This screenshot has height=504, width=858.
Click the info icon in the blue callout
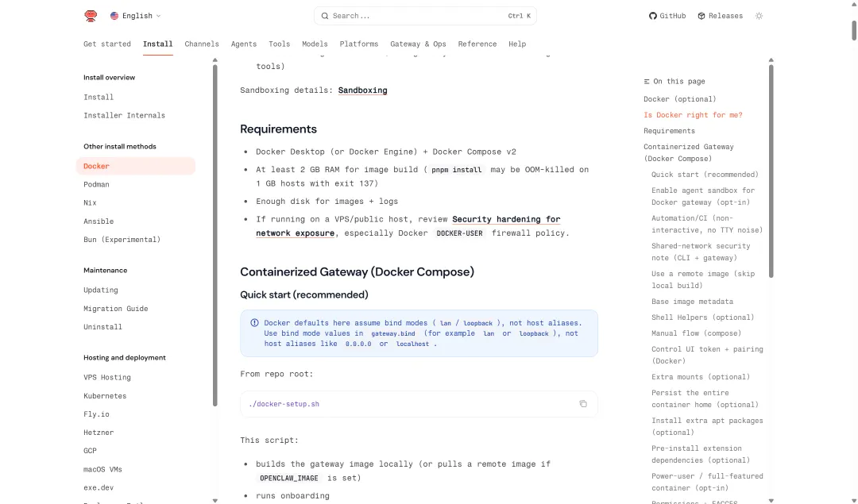(254, 323)
